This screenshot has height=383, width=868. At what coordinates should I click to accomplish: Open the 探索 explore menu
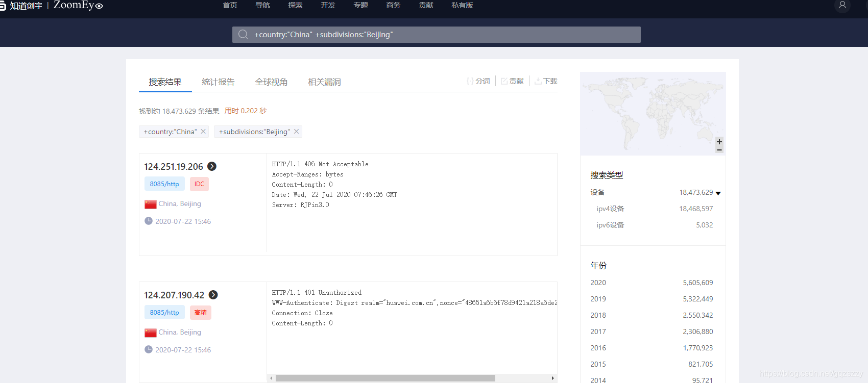pos(296,5)
